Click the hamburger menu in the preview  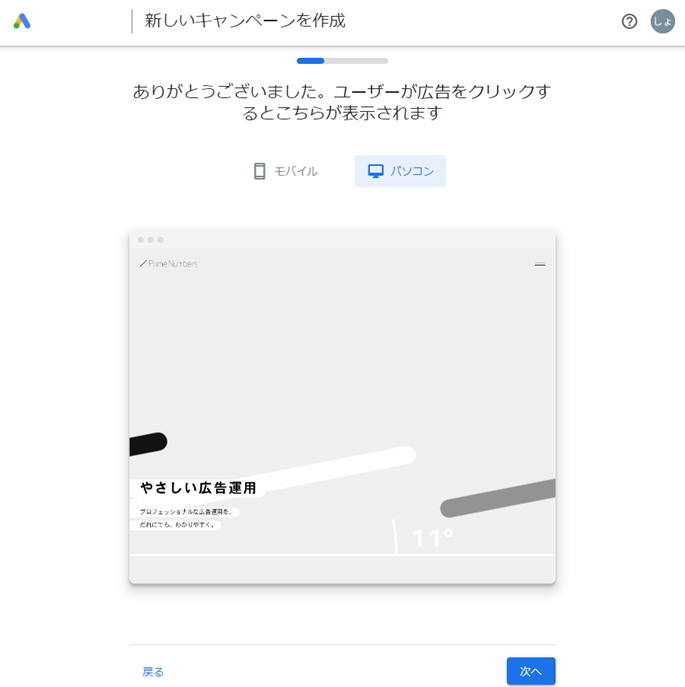coord(540,264)
